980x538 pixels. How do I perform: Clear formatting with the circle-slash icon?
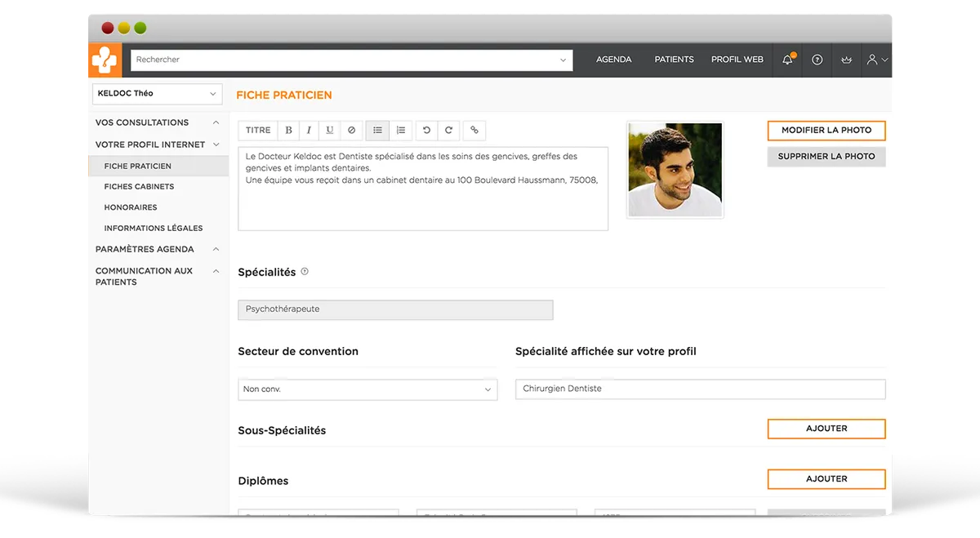[x=351, y=130]
